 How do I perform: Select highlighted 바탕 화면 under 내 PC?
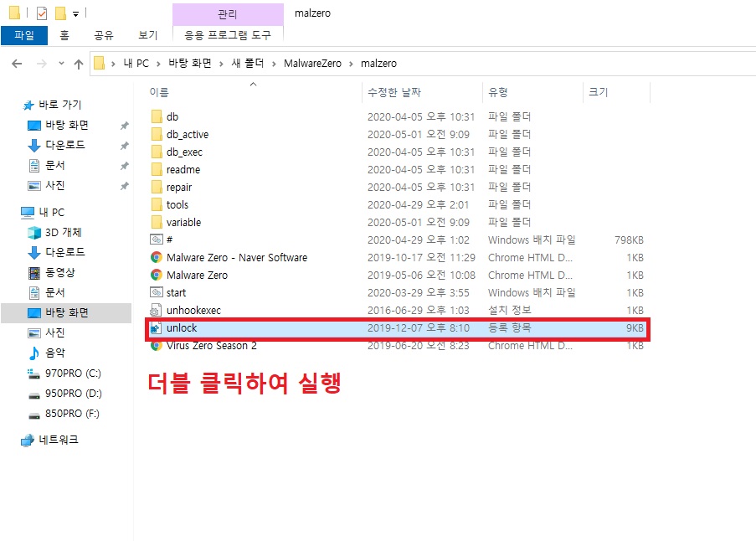coord(66,313)
